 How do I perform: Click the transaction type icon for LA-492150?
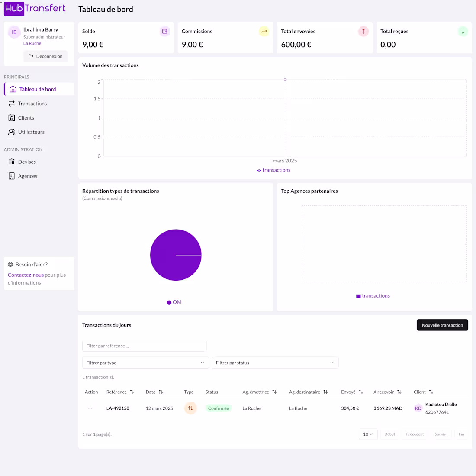click(190, 408)
